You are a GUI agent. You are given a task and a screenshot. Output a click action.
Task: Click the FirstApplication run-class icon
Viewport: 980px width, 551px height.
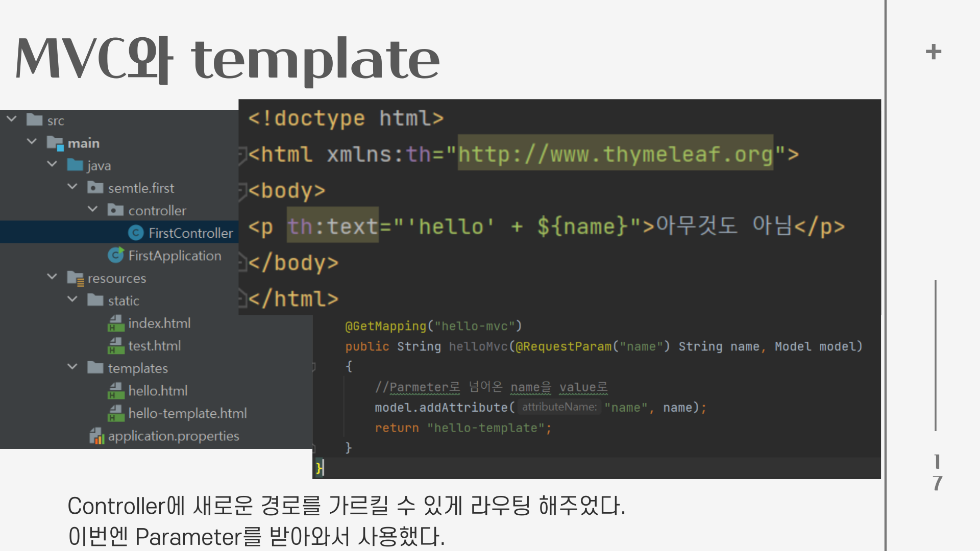pyautogui.click(x=116, y=255)
